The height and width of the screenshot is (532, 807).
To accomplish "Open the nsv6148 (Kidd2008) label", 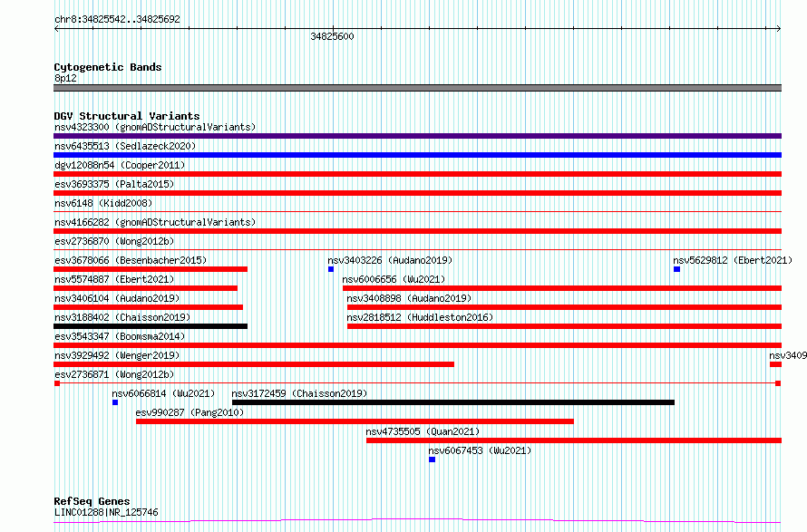I will pyautogui.click(x=103, y=203).
